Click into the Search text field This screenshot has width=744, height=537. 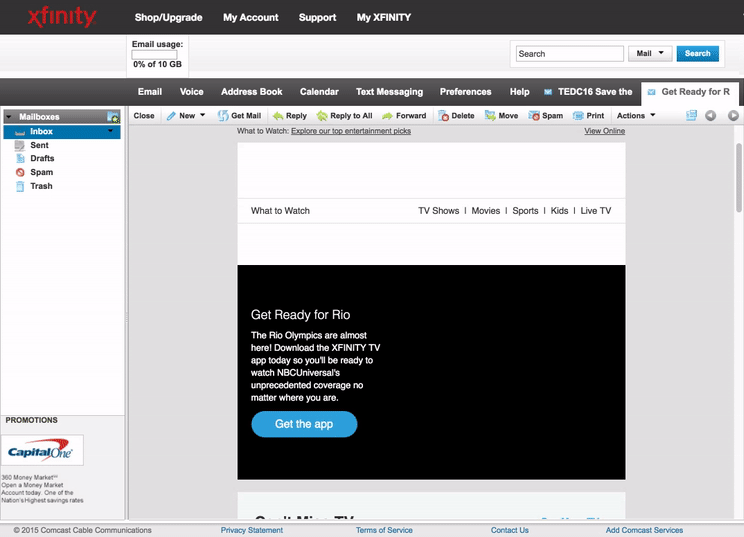pos(569,54)
